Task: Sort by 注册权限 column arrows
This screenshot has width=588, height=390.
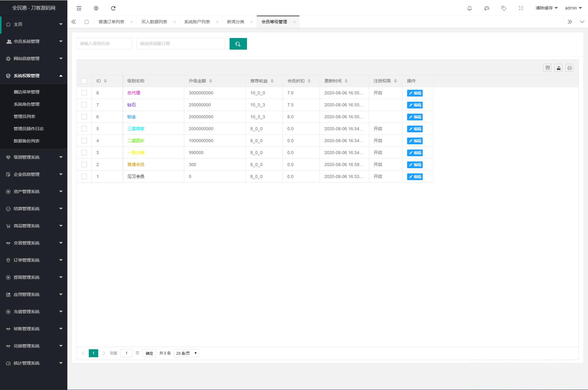Action: point(395,81)
